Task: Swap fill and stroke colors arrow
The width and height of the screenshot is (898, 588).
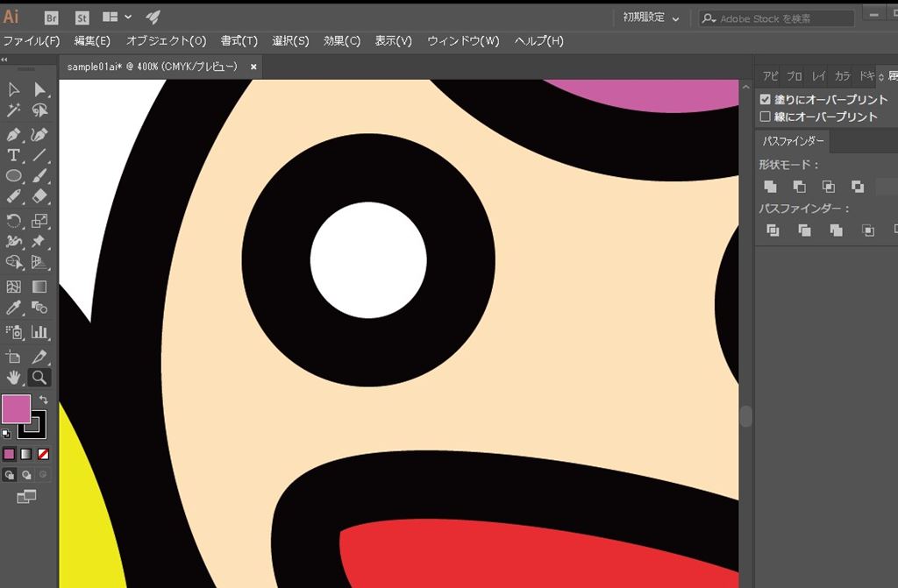Action: [44, 400]
